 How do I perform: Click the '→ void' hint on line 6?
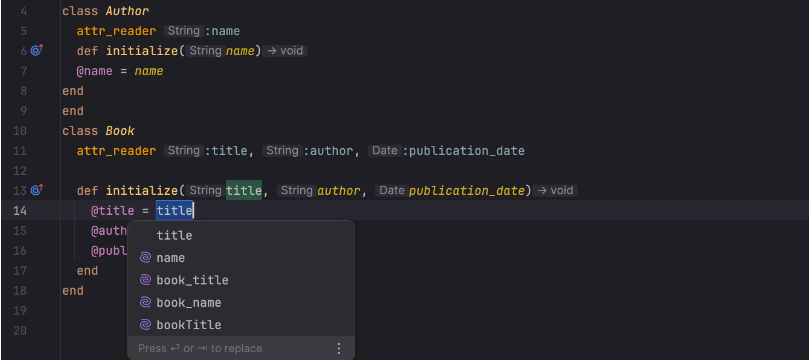coord(285,51)
